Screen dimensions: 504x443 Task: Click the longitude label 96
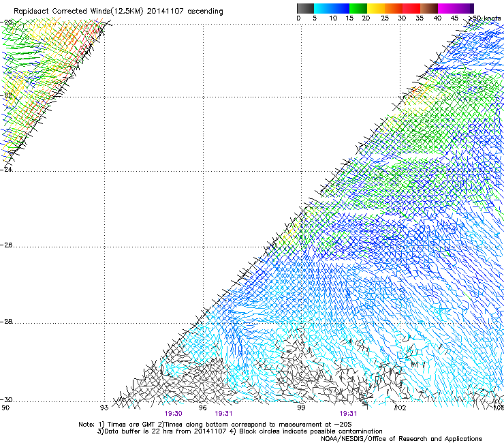pyautogui.click(x=202, y=408)
